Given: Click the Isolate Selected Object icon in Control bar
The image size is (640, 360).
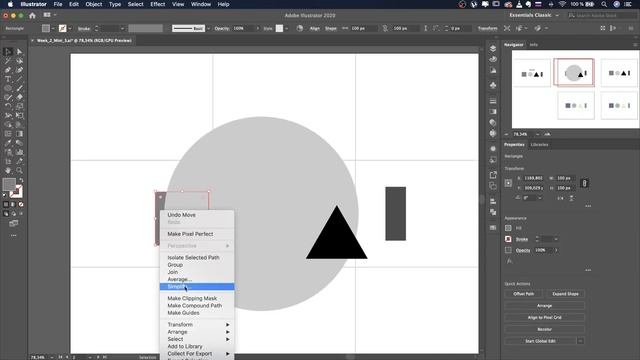Looking at the screenshot, I should coord(507,28).
